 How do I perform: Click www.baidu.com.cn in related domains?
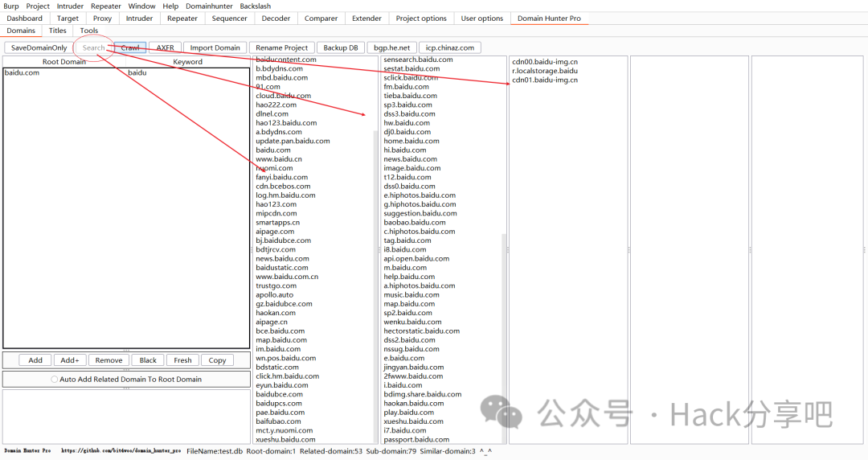(x=287, y=277)
